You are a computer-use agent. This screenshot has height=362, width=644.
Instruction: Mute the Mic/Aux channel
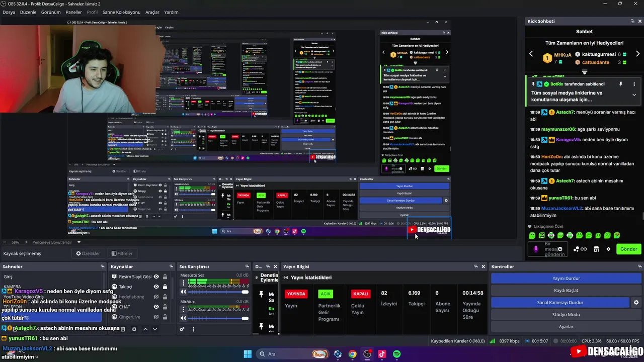(x=183, y=318)
